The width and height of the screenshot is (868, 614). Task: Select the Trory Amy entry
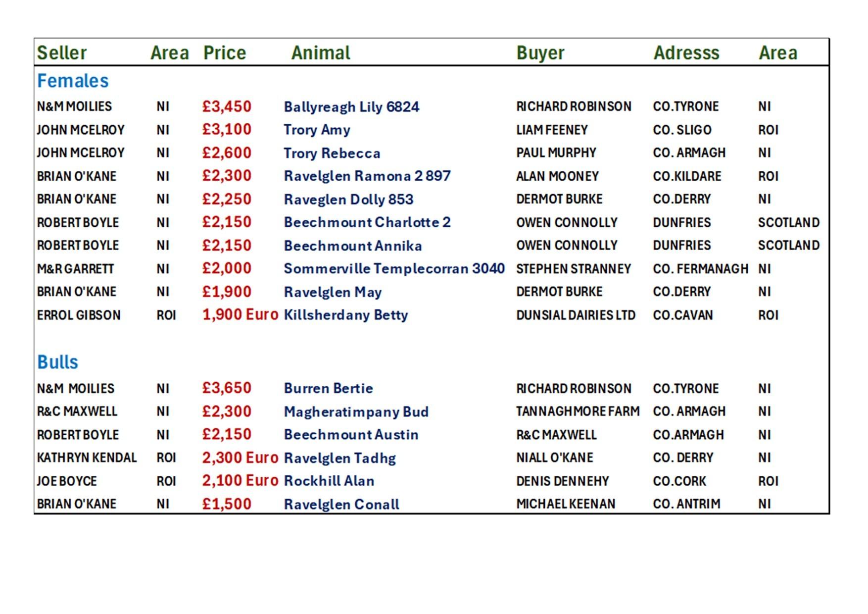point(317,130)
